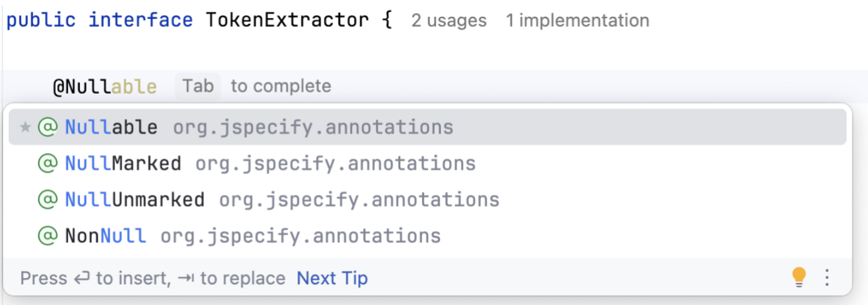This screenshot has height=305, width=868.
Task: Click the annotation icon next to NullUnmarked
Action: 48,200
